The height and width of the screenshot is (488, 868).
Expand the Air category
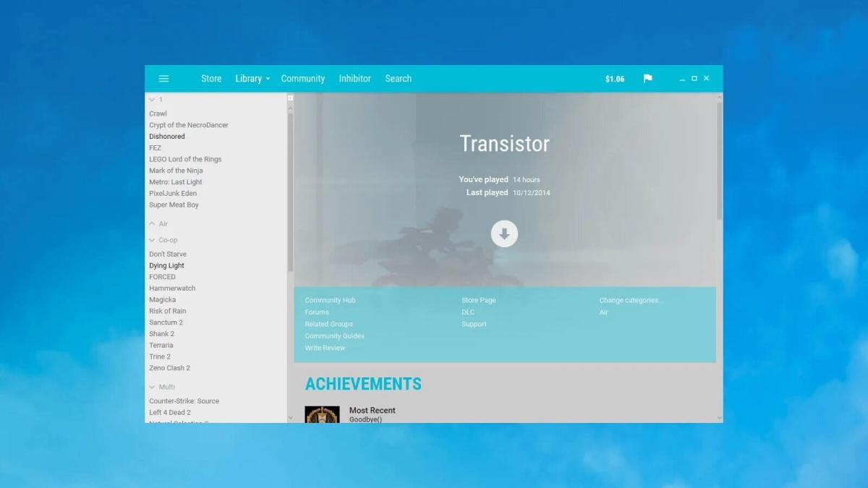pos(152,224)
